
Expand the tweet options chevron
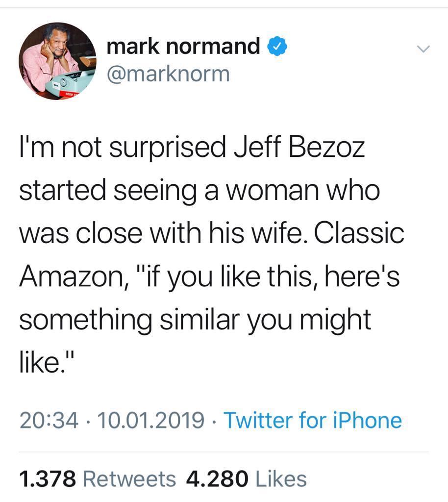pos(423,49)
